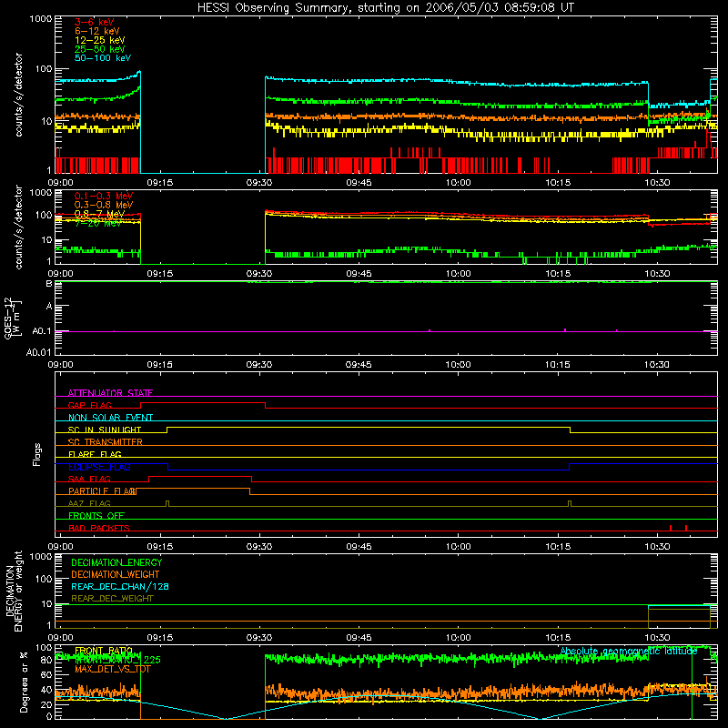
Task: Click the vertical Flags axis title
Action: click(x=37, y=454)
